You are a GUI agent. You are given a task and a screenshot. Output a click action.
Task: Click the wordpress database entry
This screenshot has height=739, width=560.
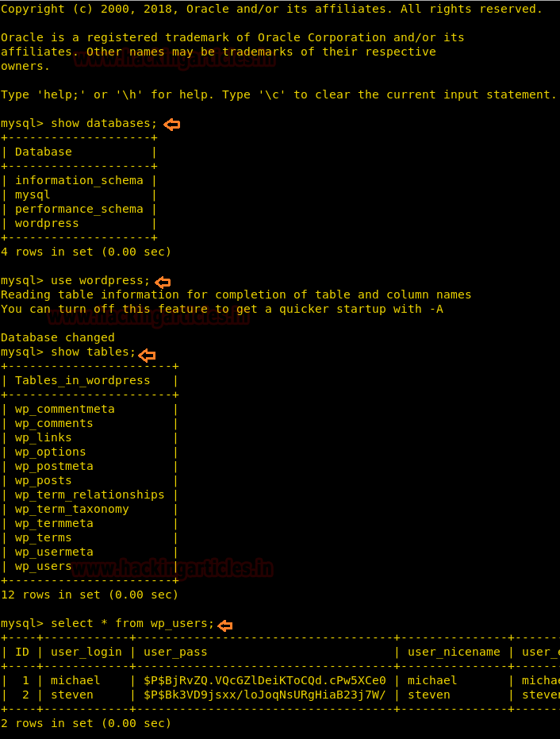(x=47, y=223)
